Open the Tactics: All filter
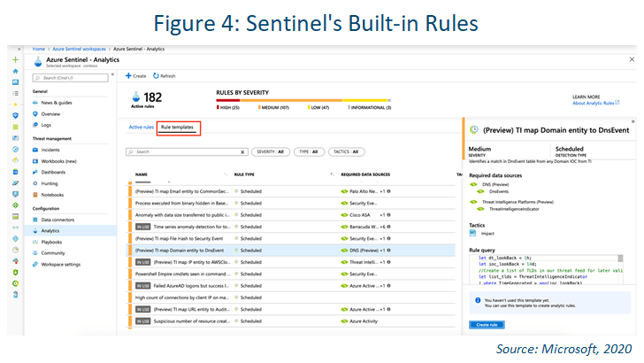 pos(346,151)
